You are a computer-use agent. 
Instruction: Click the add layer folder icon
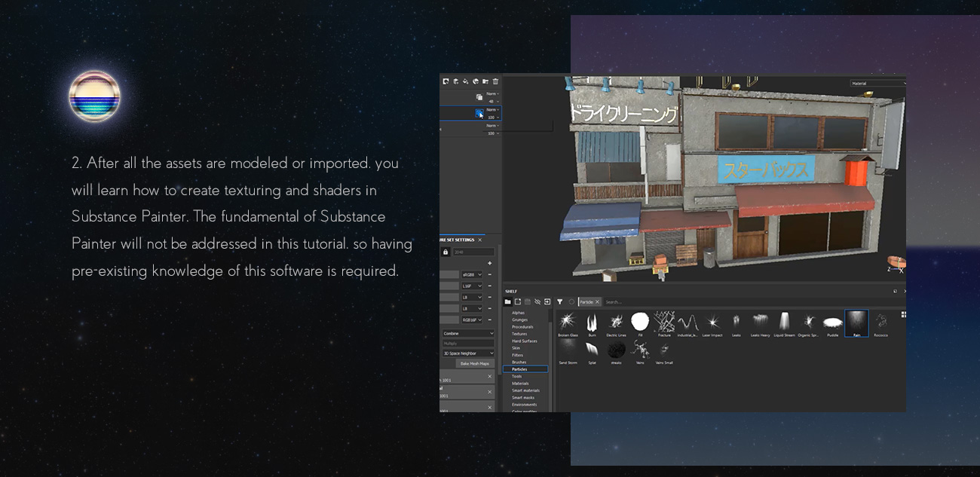pos(485,81)
